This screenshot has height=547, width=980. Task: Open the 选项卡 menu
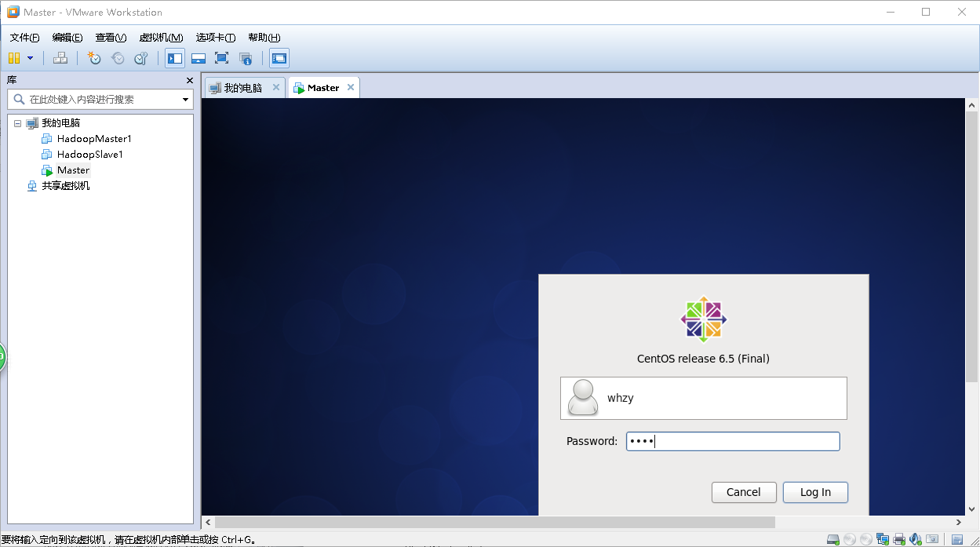pos(216,38)
